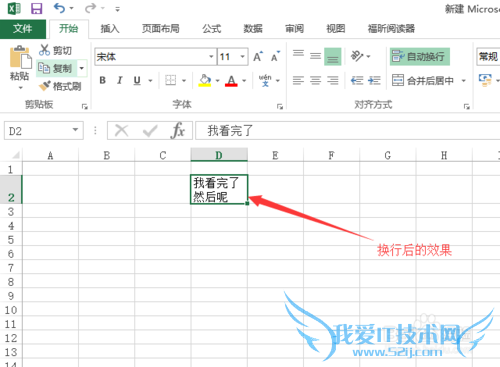Click the fill color paint bucket icon

(205, 80)
